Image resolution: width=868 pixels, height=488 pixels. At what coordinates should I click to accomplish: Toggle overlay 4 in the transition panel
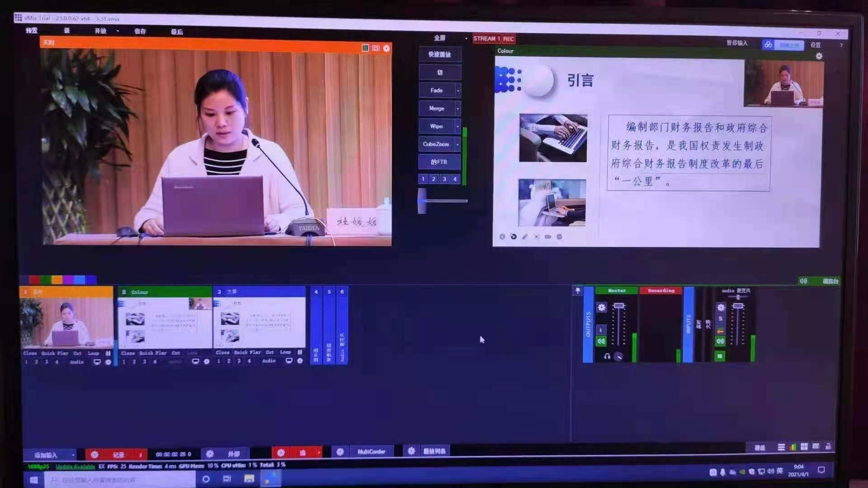coord(455,179)
